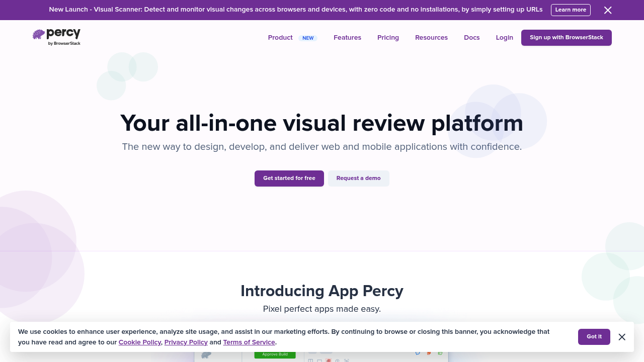Open the Cookie Policy link
This screenshot has width=644, height=362.
click(x=139, y=342)
